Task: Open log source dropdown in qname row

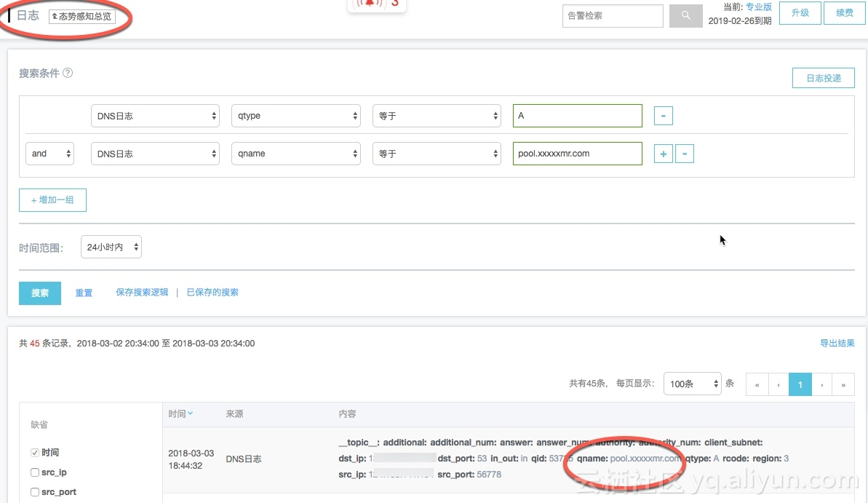Action: tap(155, 154)
